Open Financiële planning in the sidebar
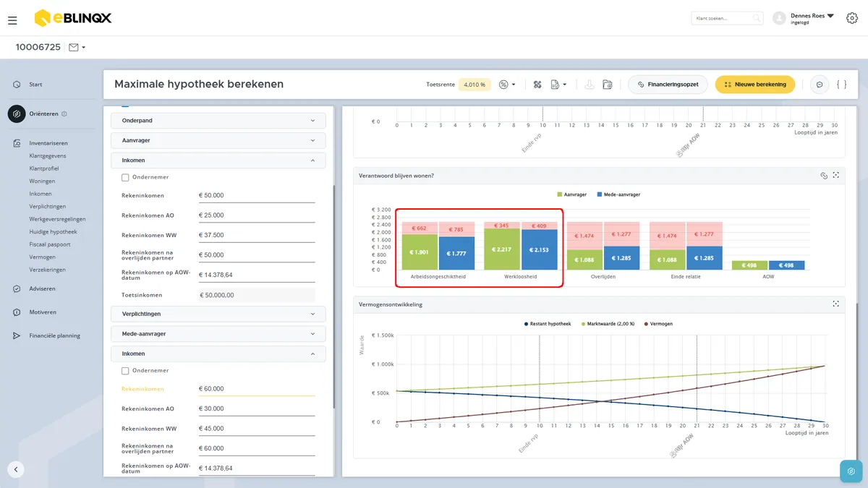Screen dimensions: 868x488 click(x=54, y=335)
